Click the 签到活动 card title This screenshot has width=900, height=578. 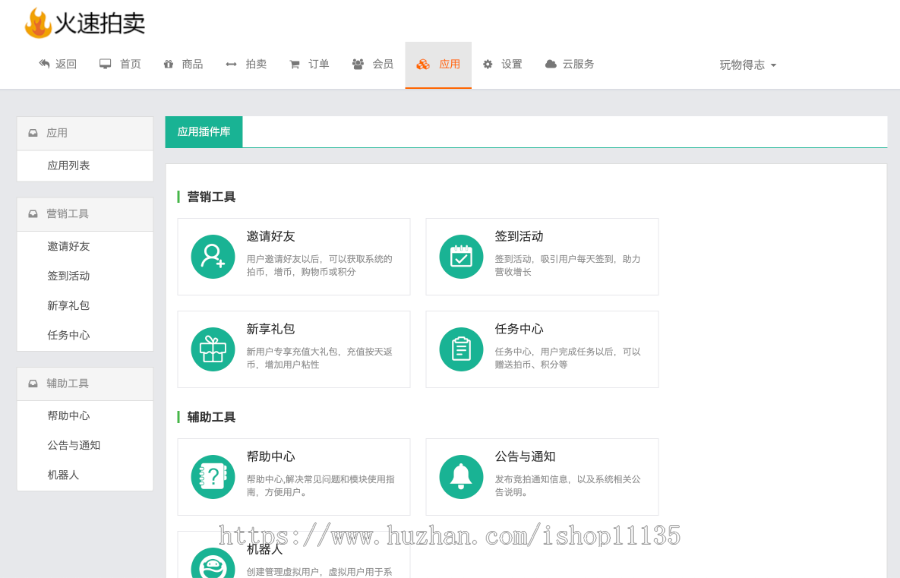tap(519, 236)
